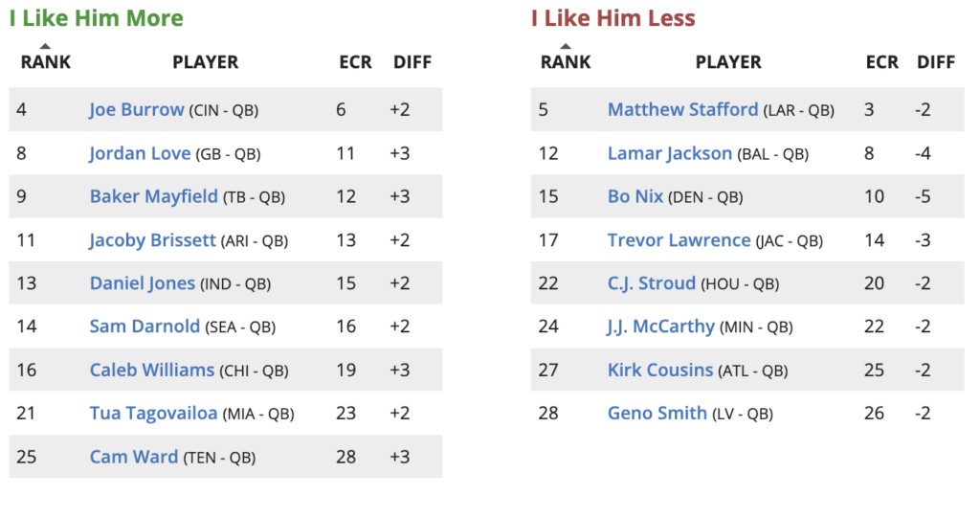The height and width of the screenshot is (518, 980).
Task: Select Tua Tagovailoa link
Action: (x=153, y=414)
